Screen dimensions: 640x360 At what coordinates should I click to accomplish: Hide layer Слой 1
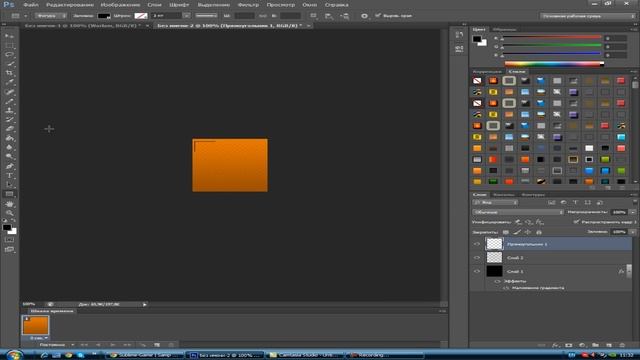point(477,271)
